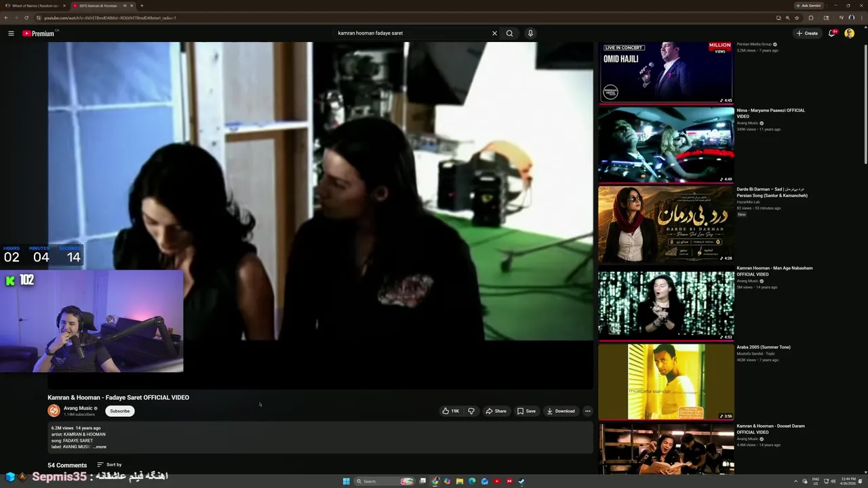Click the video title 'Fadaye Saret OFFICIAL VIDEO'
868x488 pixels.
pos(118,397)
